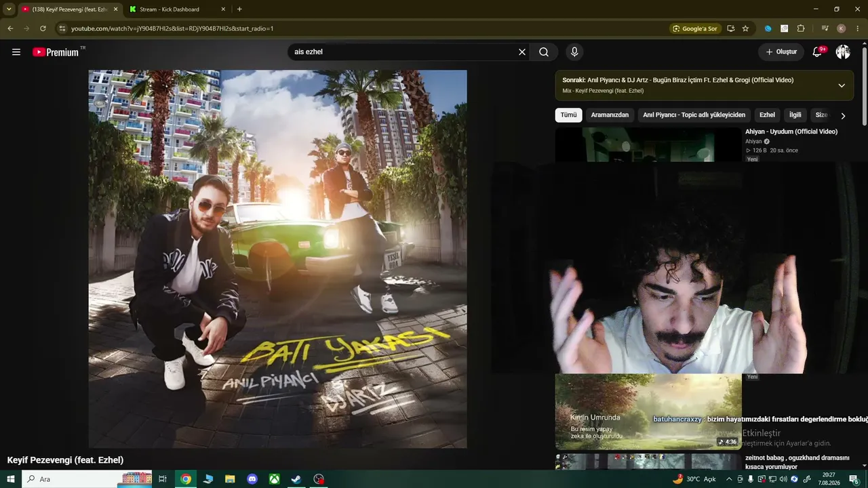Click the YouTube search magnifier button

pyautogui.click(x=544, y=52)
